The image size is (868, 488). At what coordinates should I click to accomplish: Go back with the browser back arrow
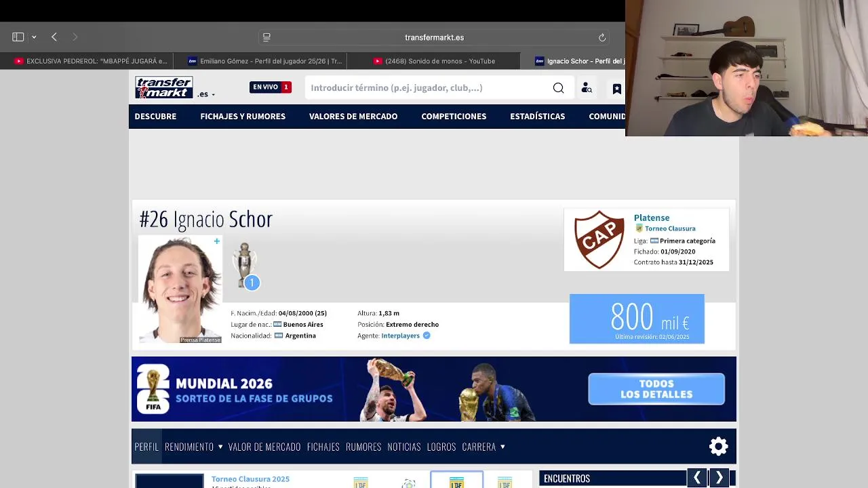pyautogui.click(x=54, y=37)
